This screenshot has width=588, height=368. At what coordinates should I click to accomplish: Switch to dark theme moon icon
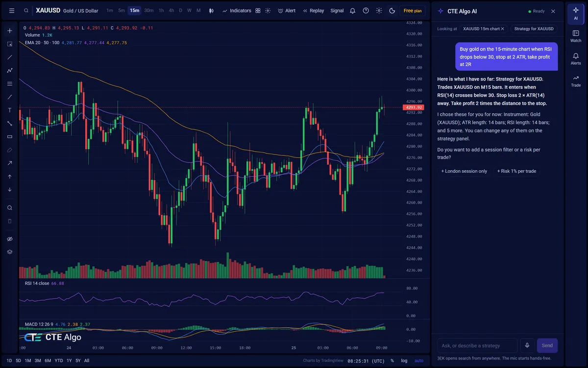click(x=392, y=10)
